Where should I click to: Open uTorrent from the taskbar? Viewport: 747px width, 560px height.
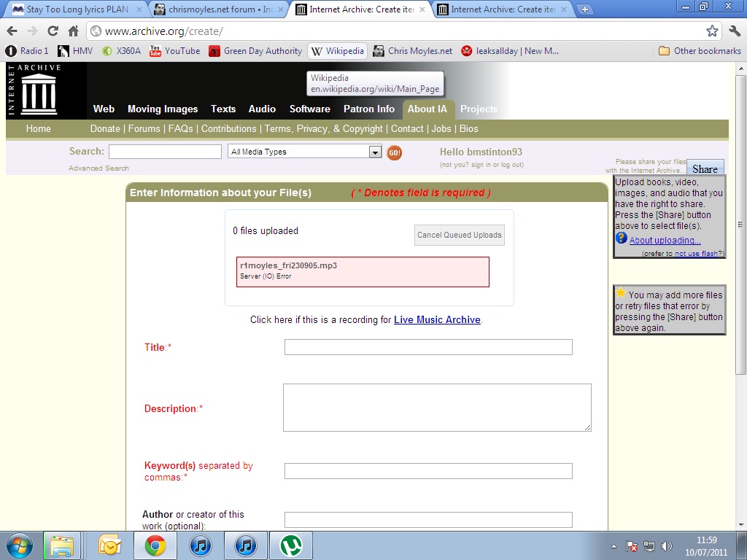click(x=292, y=545)
